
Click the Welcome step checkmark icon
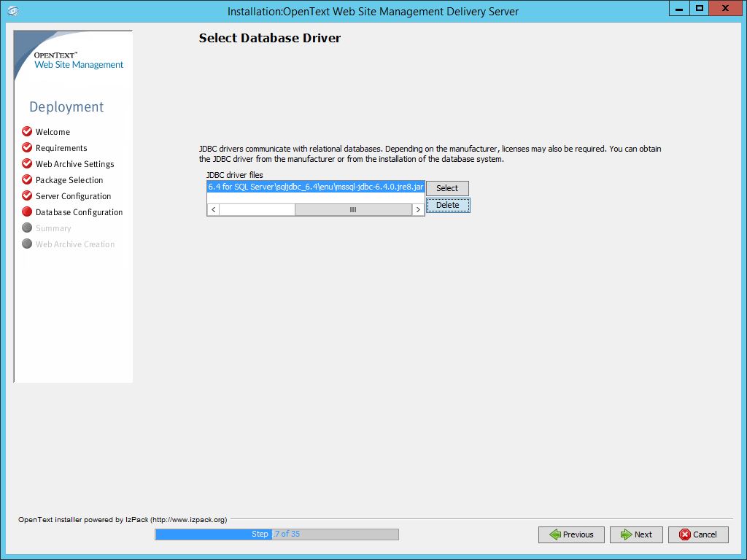pos(27,131)
